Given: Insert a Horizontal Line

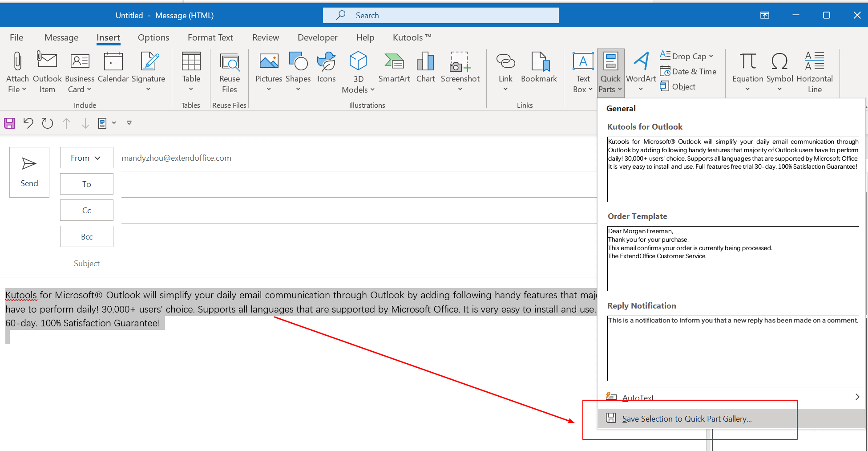Looking at the screenshot, I should (x=814, y=72).
